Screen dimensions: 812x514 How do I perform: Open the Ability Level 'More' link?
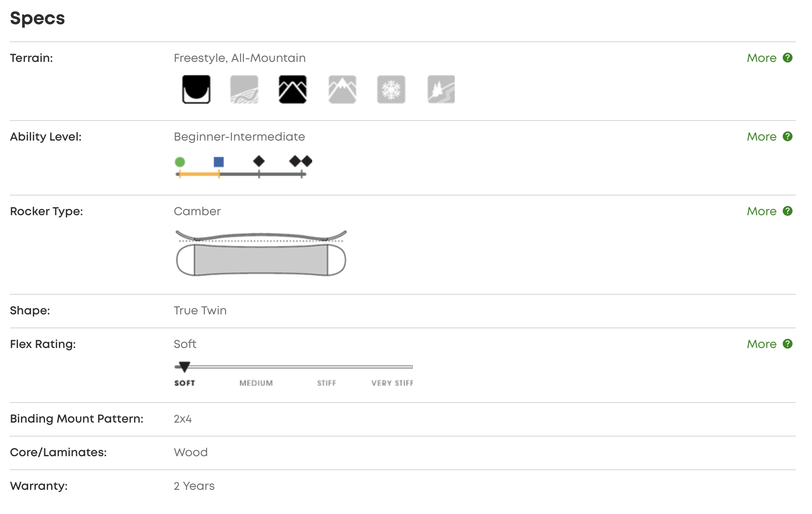click(761, 137)
